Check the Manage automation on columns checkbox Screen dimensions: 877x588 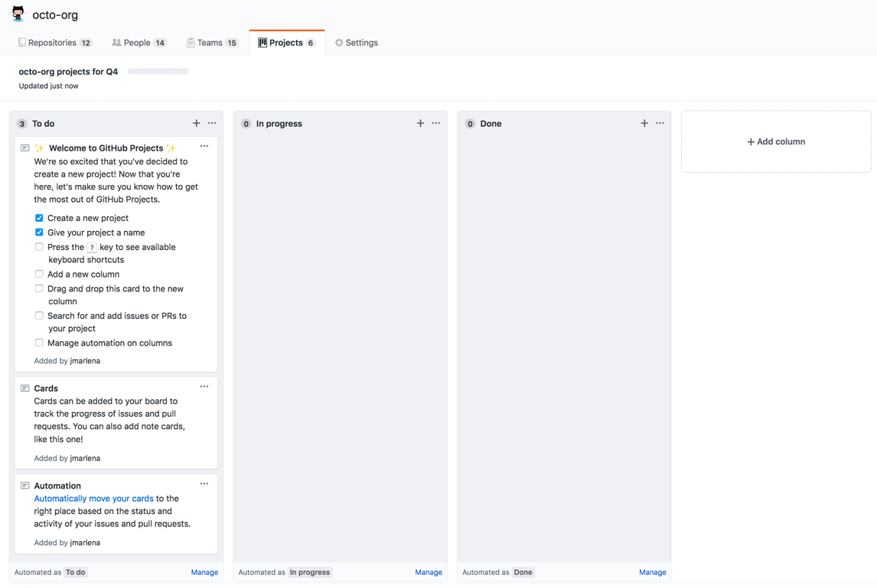pos(38,342)
